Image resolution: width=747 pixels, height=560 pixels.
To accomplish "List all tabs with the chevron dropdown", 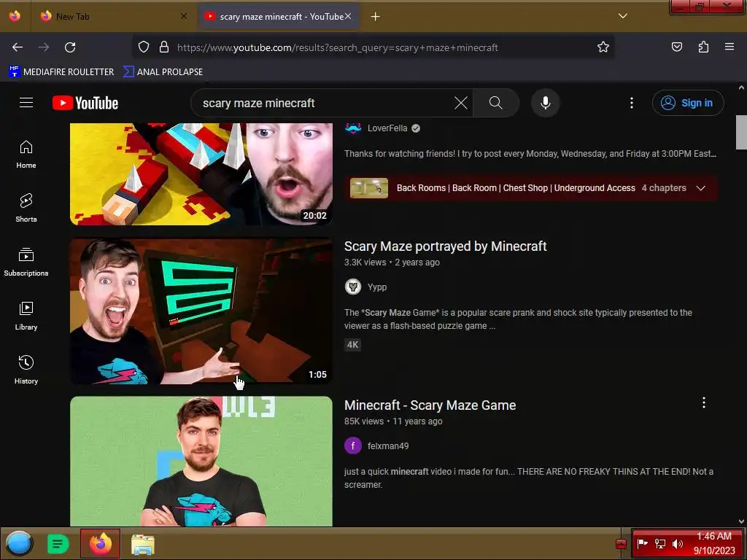I will pos(623,16).
